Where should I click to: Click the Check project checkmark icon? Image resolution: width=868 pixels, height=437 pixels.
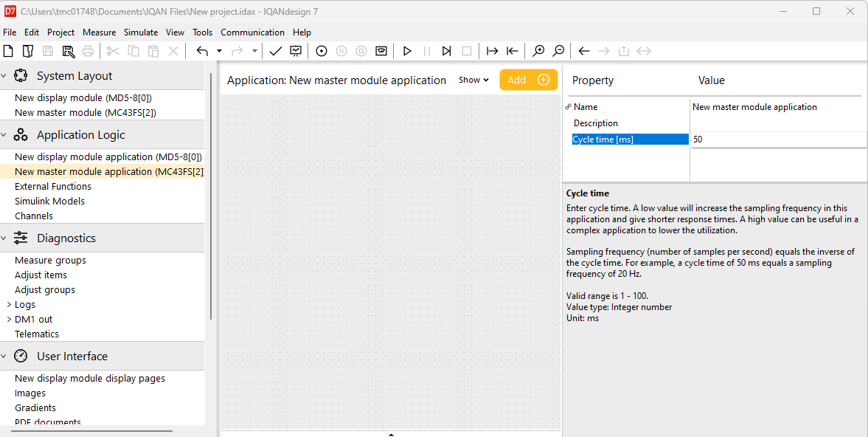tap(276, 51)
